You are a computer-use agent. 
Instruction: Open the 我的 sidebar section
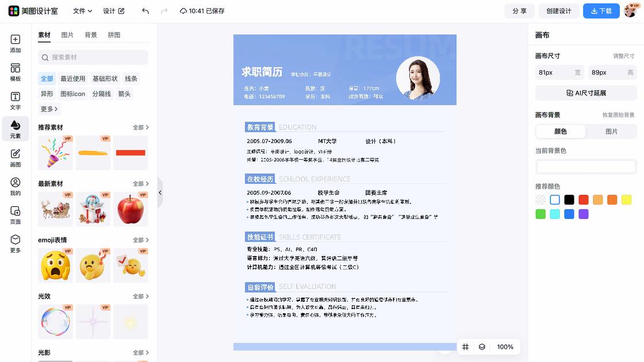(x=15, y=187)
